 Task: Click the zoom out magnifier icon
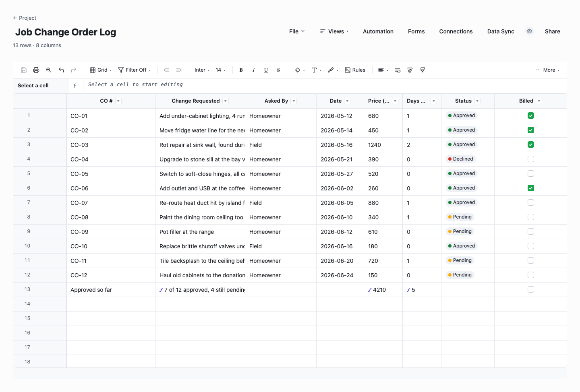tap(49, 70)
